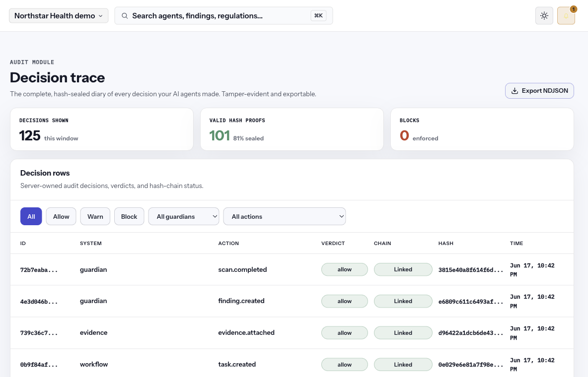588x377 pixels.
Task: Select the All verdict filter
Action: pyautogui.click(x=31, y=216)
